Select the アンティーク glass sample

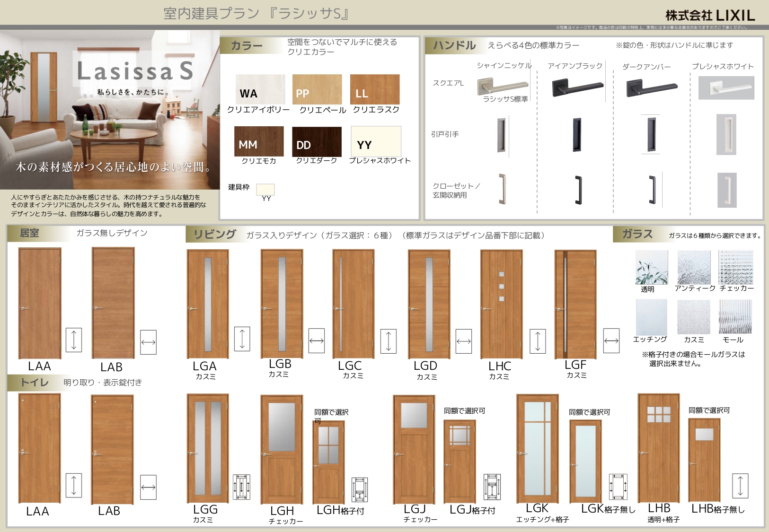(694, 267)
